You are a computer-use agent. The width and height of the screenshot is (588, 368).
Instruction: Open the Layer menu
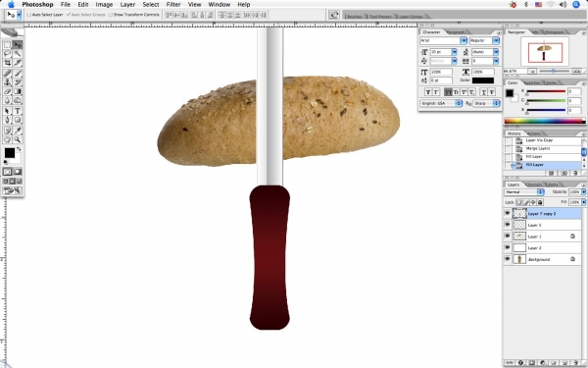tap(127, 5)
